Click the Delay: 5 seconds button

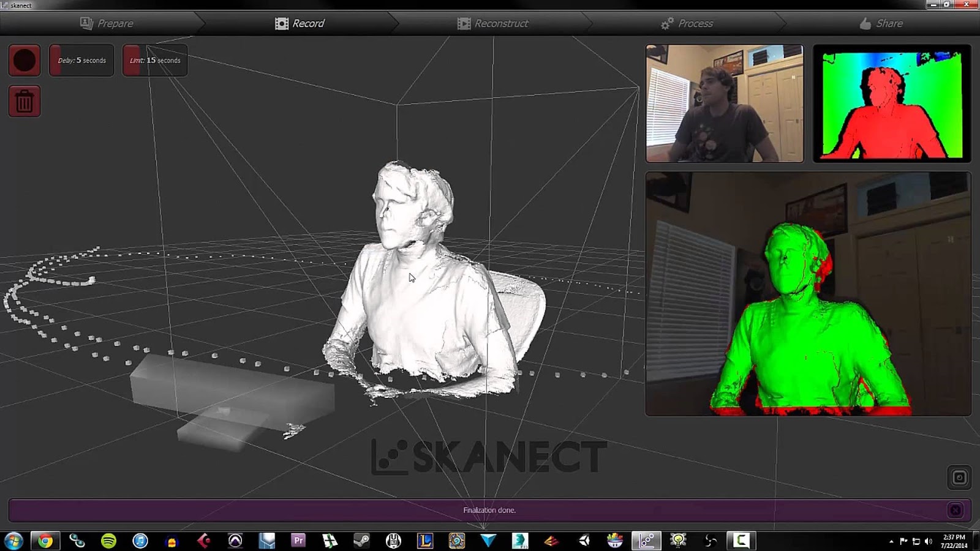click(81, 60)
